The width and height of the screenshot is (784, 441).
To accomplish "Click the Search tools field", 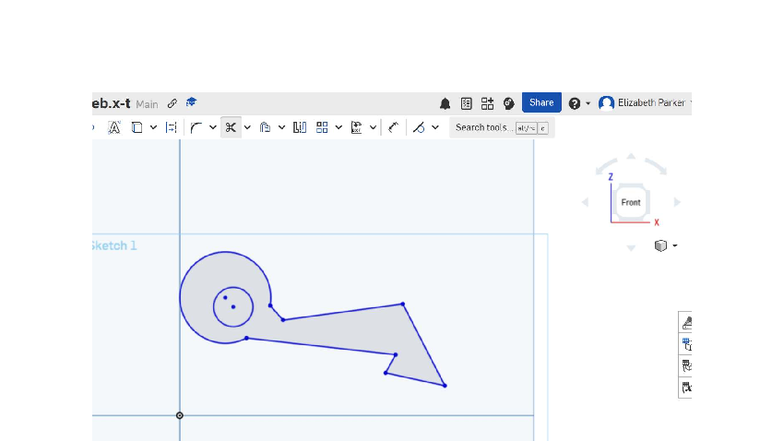I will coord(502,128).
